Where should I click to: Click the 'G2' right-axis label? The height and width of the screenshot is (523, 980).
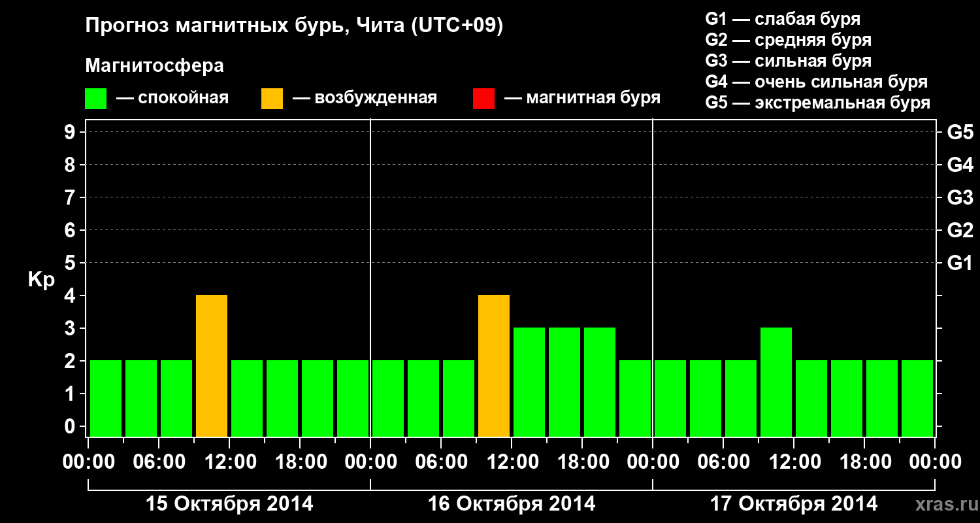coord(960,230)
